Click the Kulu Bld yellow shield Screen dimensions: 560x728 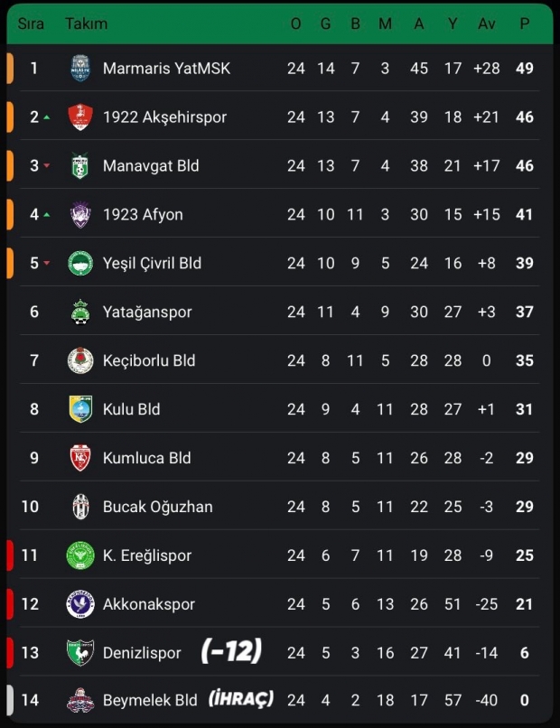80,409
